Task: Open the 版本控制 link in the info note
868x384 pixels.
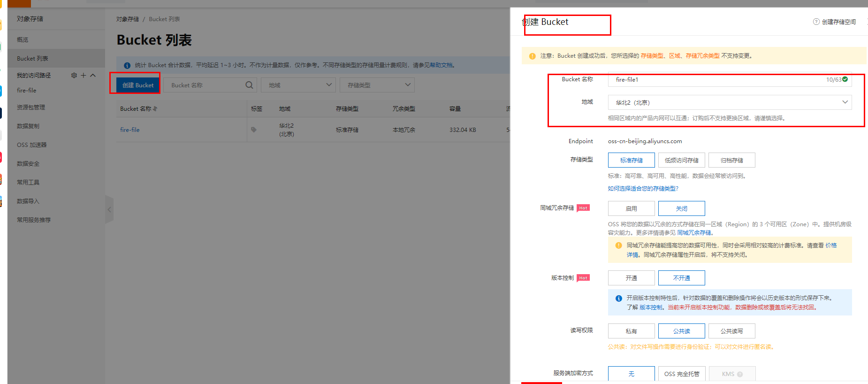Action: (x=651, y=307)
